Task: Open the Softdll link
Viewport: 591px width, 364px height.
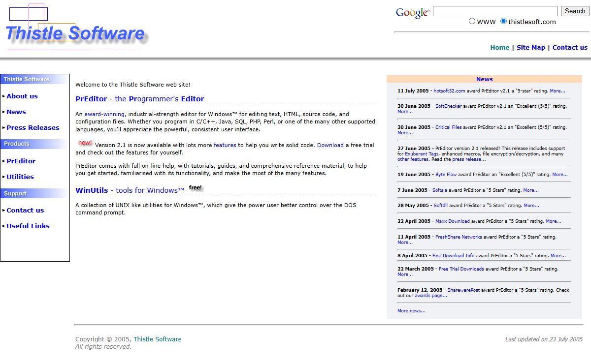Action: [440, 206]
